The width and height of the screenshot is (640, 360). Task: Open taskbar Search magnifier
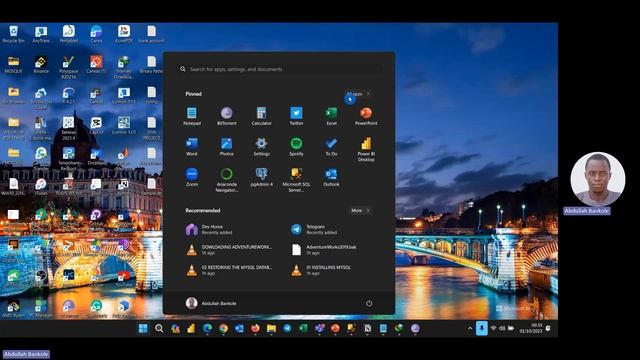point(159,328)
